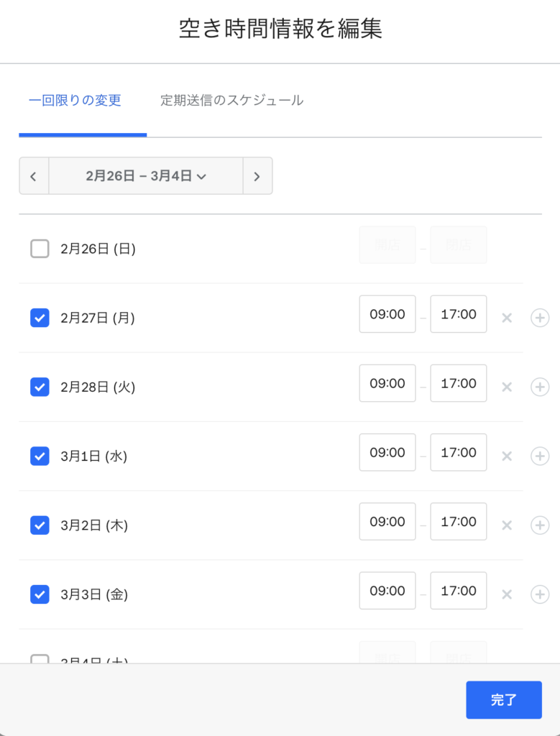Open the 2月26日 – 3月4日 week dropdown
The image size is (560, 736).
146,176
